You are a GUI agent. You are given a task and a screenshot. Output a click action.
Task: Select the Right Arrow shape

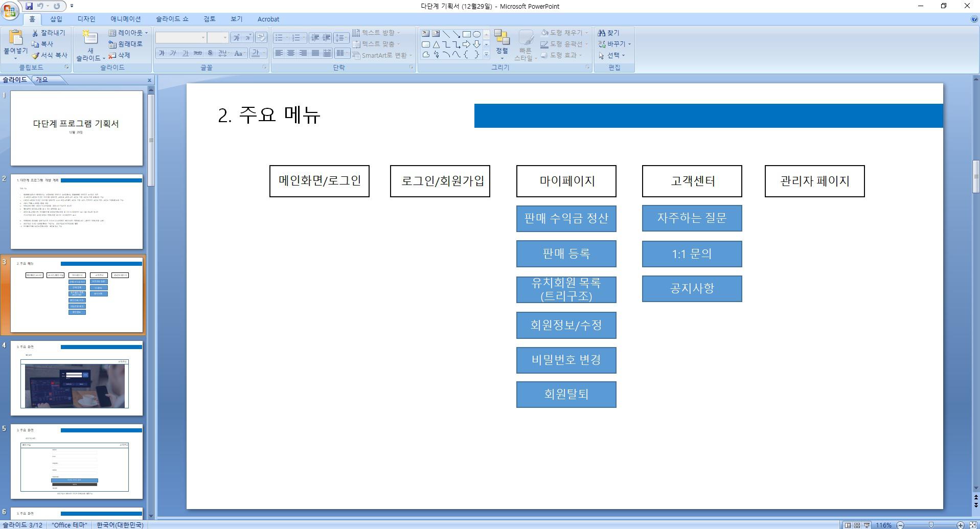(x=466, y=44)
